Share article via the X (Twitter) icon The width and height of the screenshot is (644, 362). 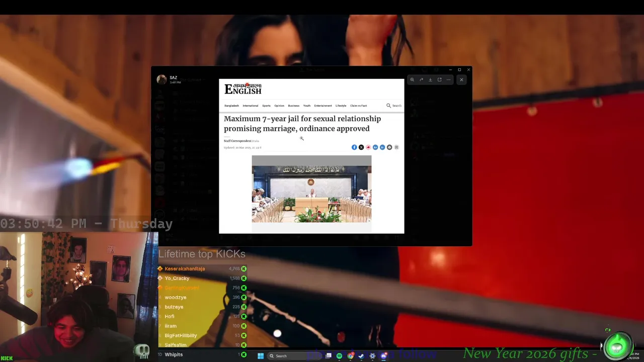pos(361,147)
